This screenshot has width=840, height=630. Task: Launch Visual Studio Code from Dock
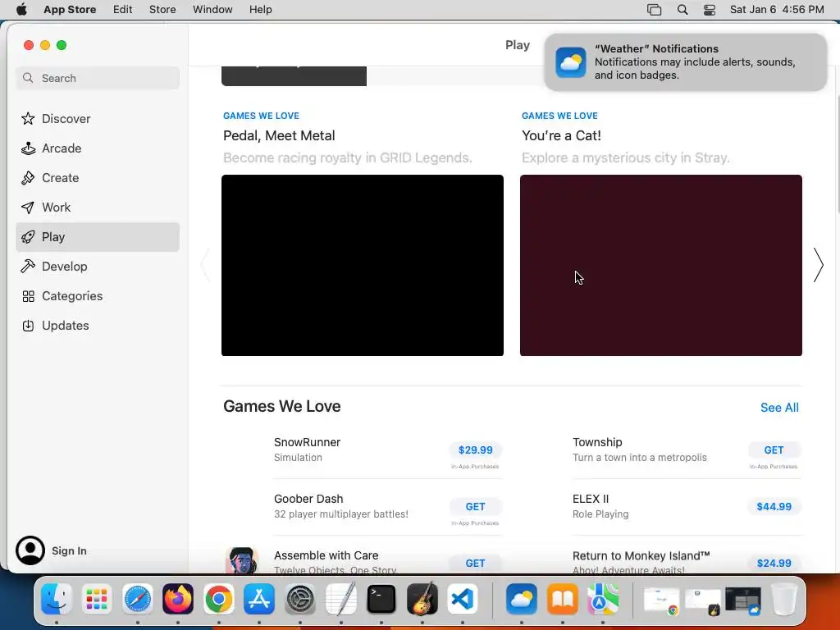[x=463, y=599]
